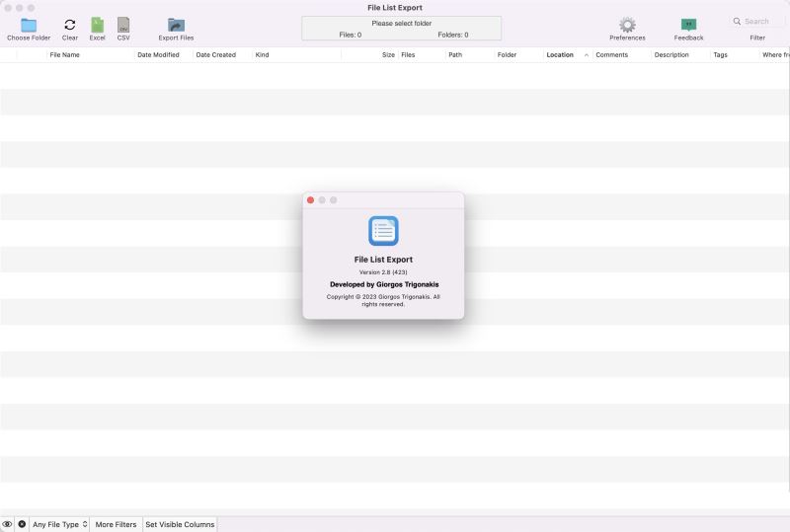Click the Location column header
Viewport: 790px width, 532px height.
(x=560, y=55)
